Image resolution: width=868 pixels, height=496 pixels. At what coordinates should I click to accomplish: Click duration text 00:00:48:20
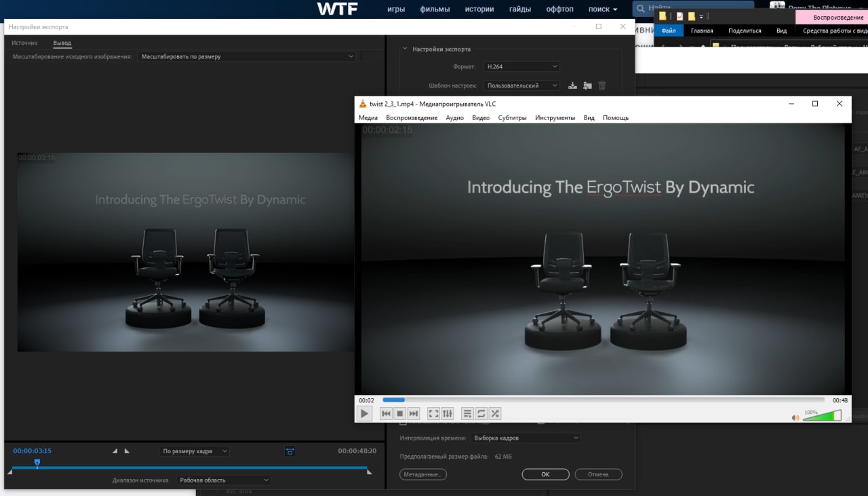click(x=357, y=451)
